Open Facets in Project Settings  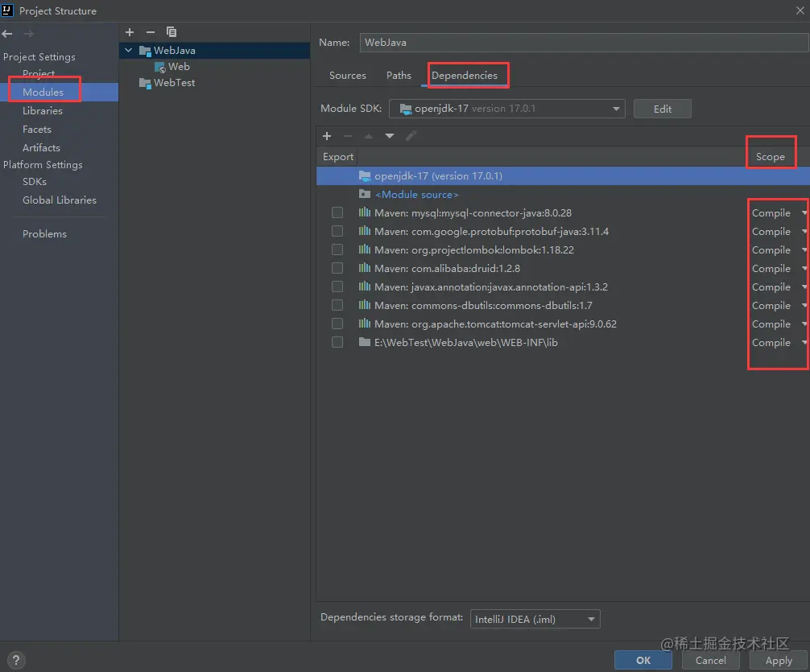point(37,129)
